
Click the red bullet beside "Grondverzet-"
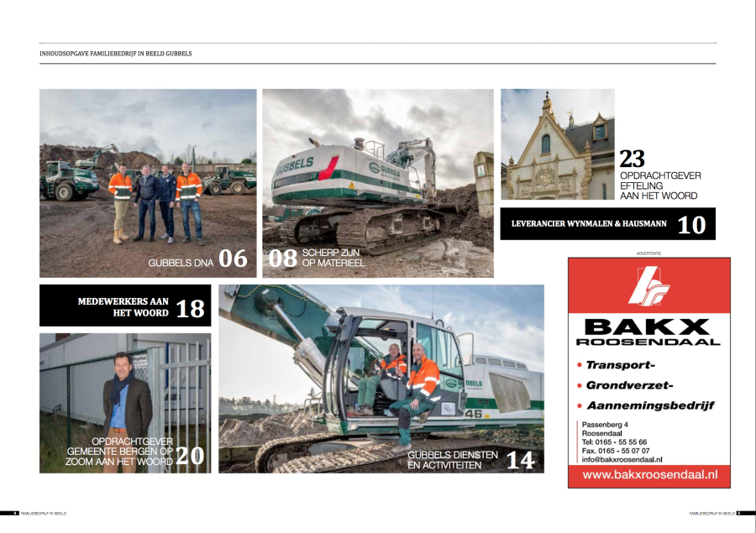click(580, 386)
